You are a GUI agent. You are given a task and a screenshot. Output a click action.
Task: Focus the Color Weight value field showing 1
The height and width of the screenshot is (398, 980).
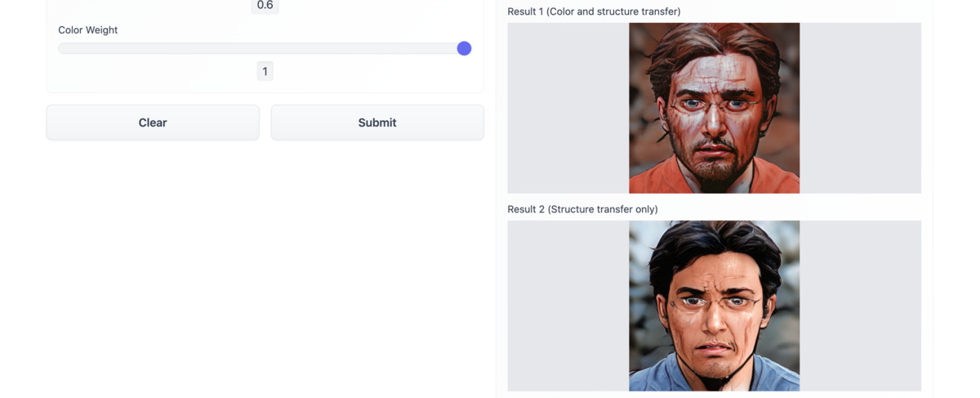[265, 71]
